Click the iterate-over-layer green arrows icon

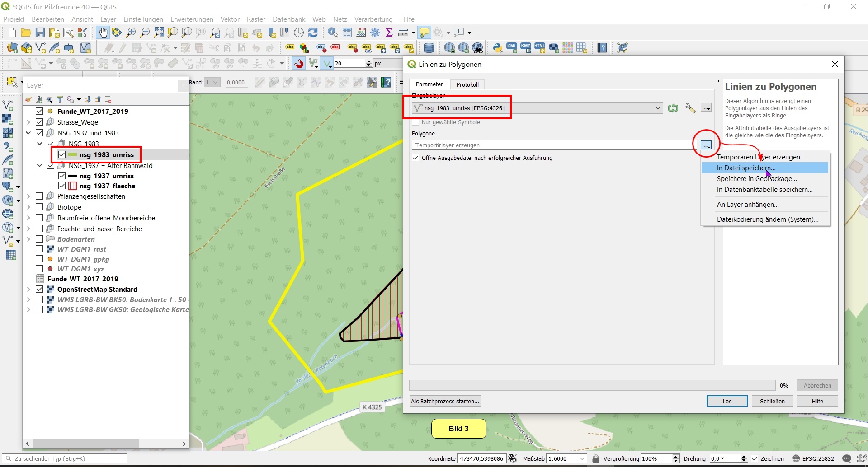[673, 108]
